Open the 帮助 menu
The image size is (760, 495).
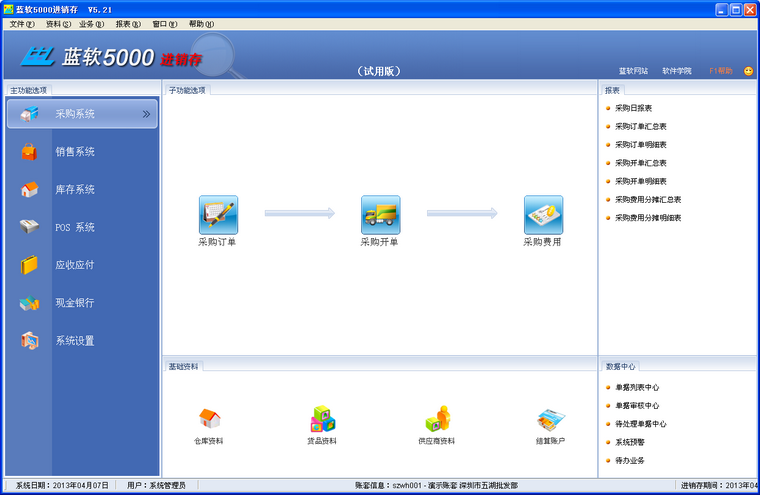coord(201,24)
